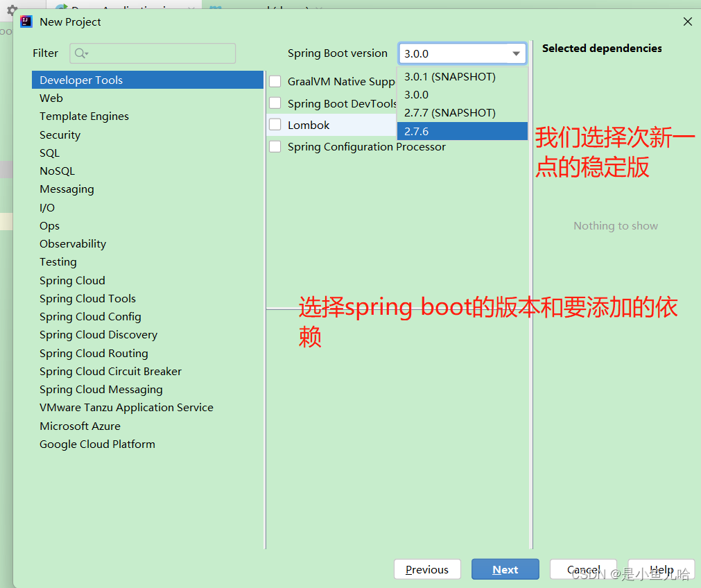
Task: Pick version 2.7.7 (SNAPSHOT) option
Action: point(462,113)
